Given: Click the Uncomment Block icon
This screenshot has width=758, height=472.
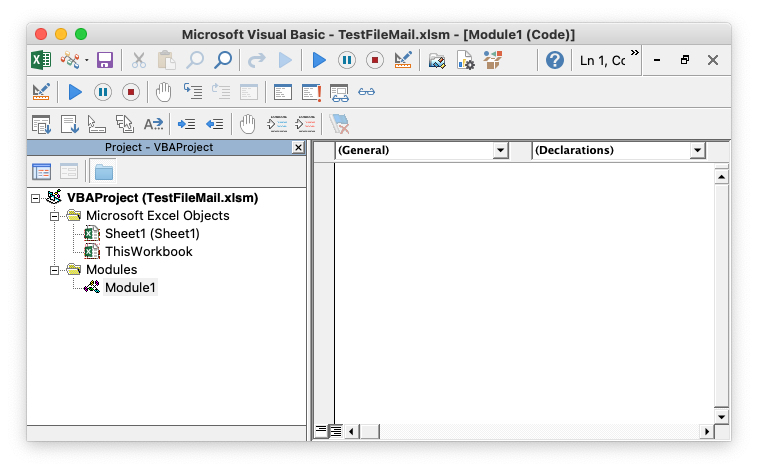Looking at the screenshot, I should click(306, 124).
